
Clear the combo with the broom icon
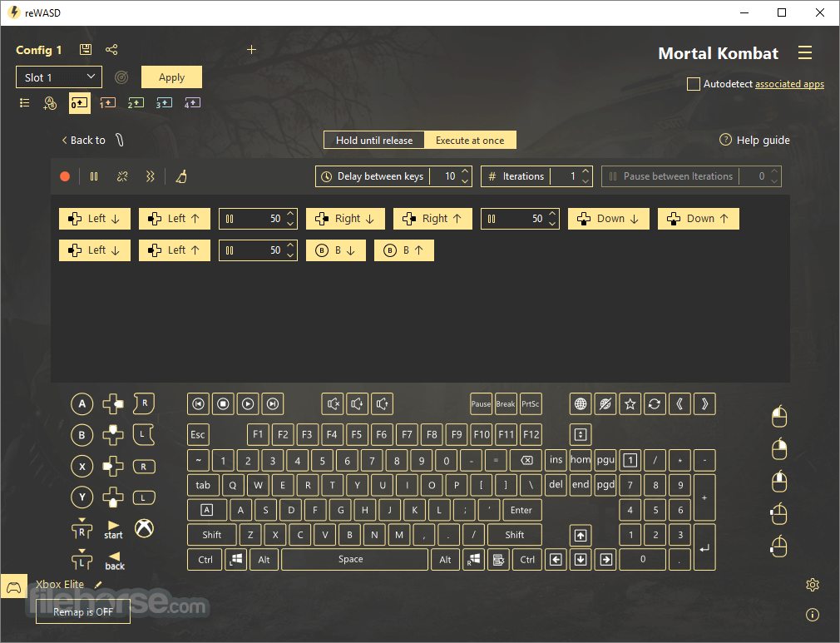[x=181, y=176]
